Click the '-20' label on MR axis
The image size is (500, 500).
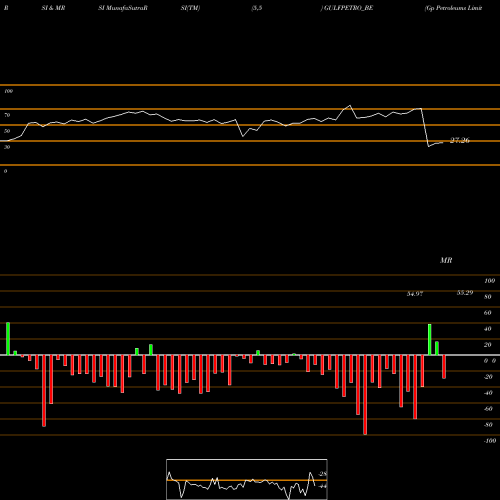(x=488, y=377)
